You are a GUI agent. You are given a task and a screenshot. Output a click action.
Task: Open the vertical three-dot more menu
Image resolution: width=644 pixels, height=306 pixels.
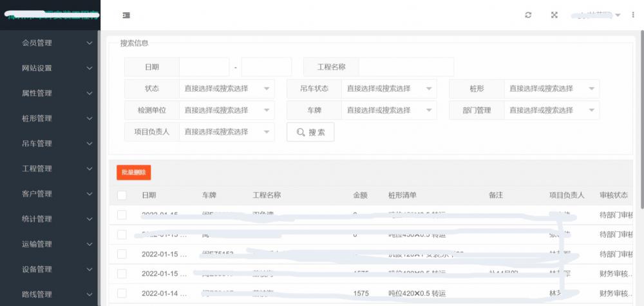(633, 15)
